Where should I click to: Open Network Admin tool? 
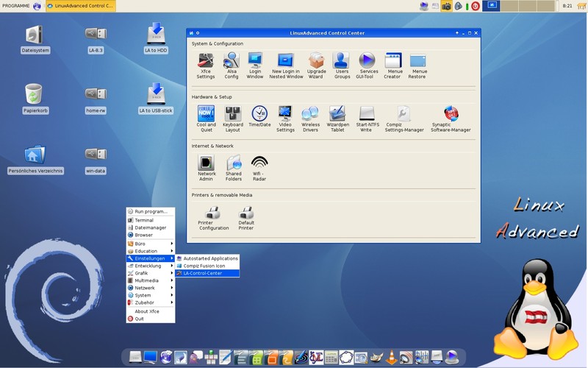click(207, 168)
